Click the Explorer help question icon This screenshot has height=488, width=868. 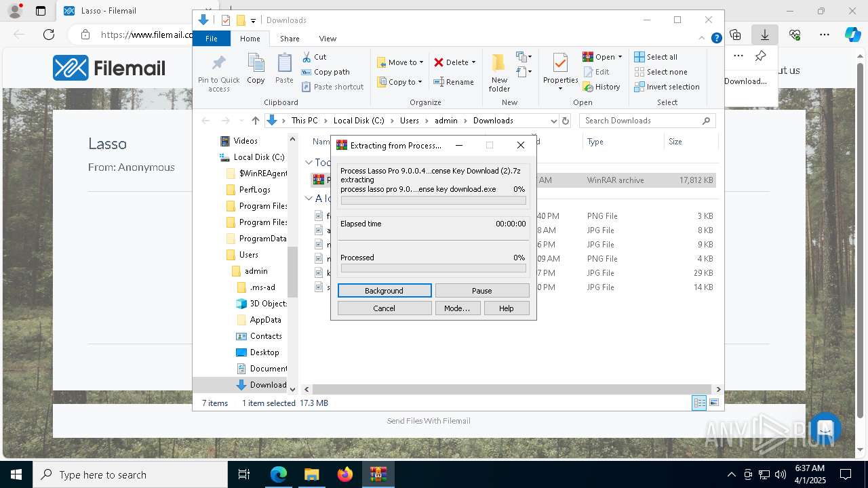click(716, 38)
